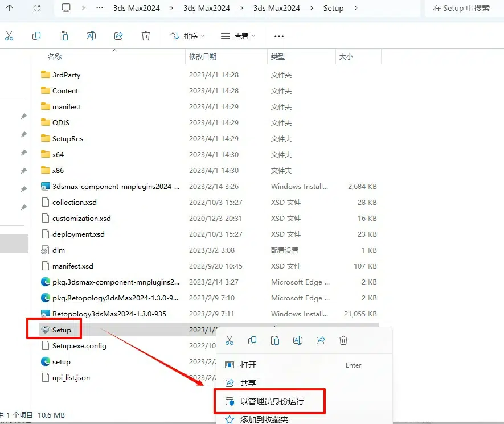
Task: Expand the three-dots more options menu
Action: coord(279,36)
